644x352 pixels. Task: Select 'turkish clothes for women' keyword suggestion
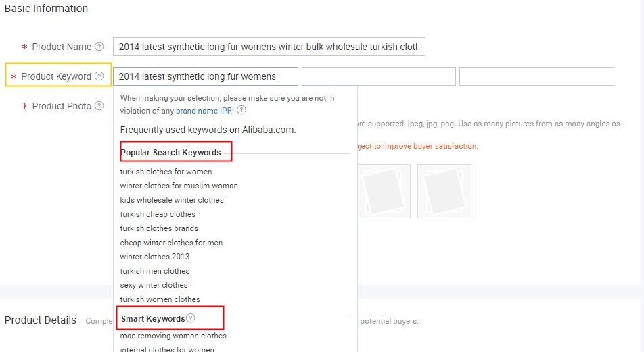click(x=166, y=172)
